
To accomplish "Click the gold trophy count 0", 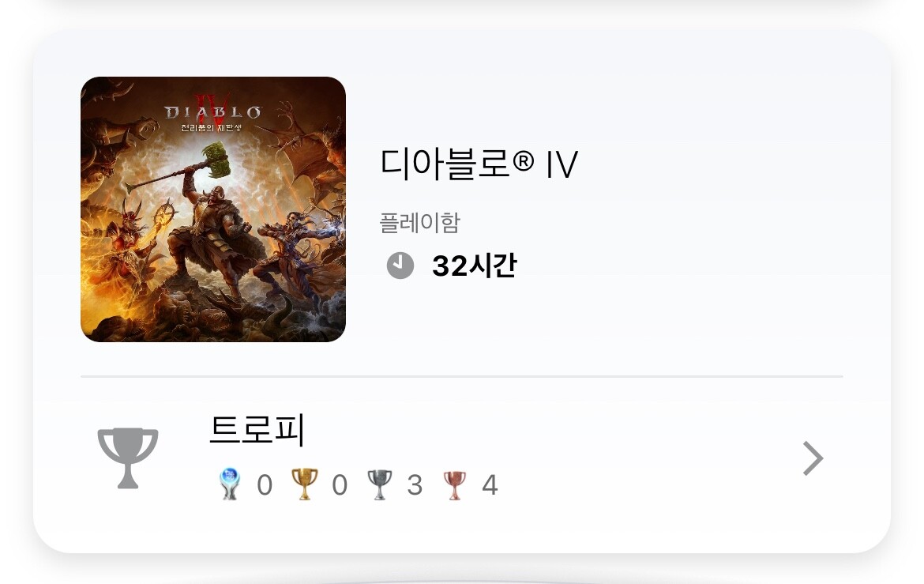I will pos(340,485).
